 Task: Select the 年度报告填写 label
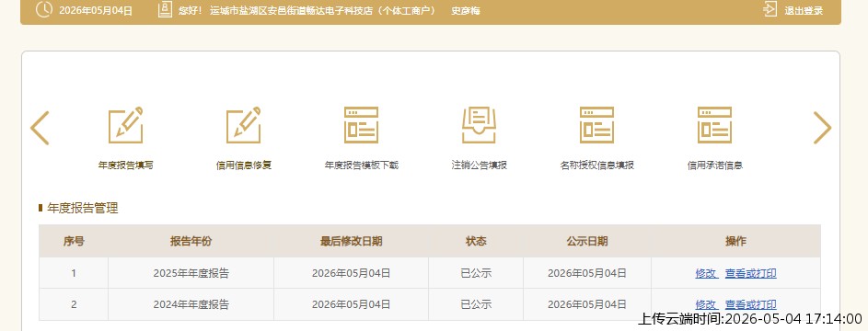(126, 165)
